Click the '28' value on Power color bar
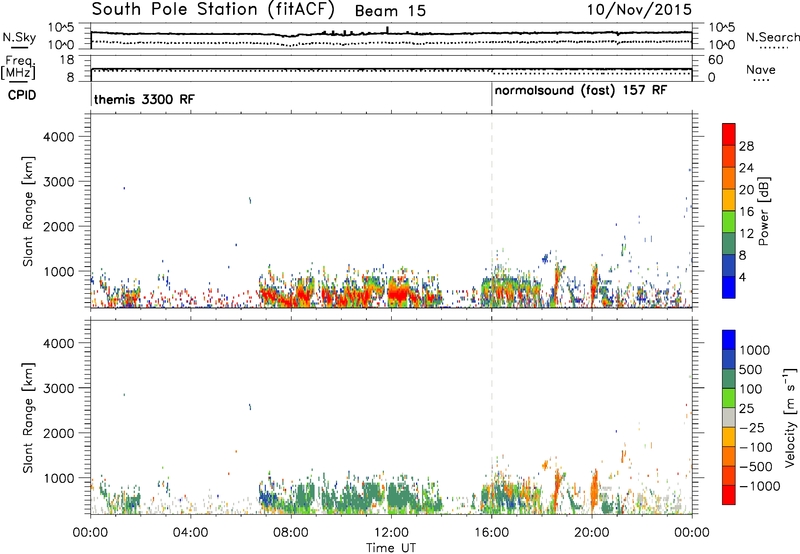Screen dimensions: 800x554 coord(746,146)
